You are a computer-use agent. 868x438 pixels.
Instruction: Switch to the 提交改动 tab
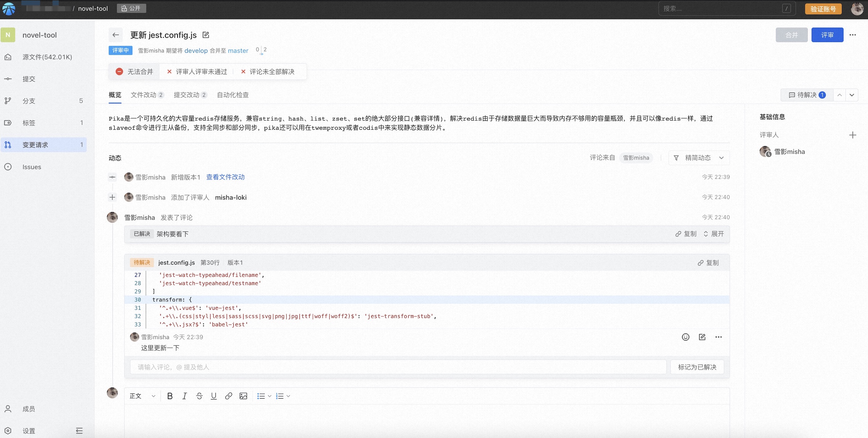(190, 95)
